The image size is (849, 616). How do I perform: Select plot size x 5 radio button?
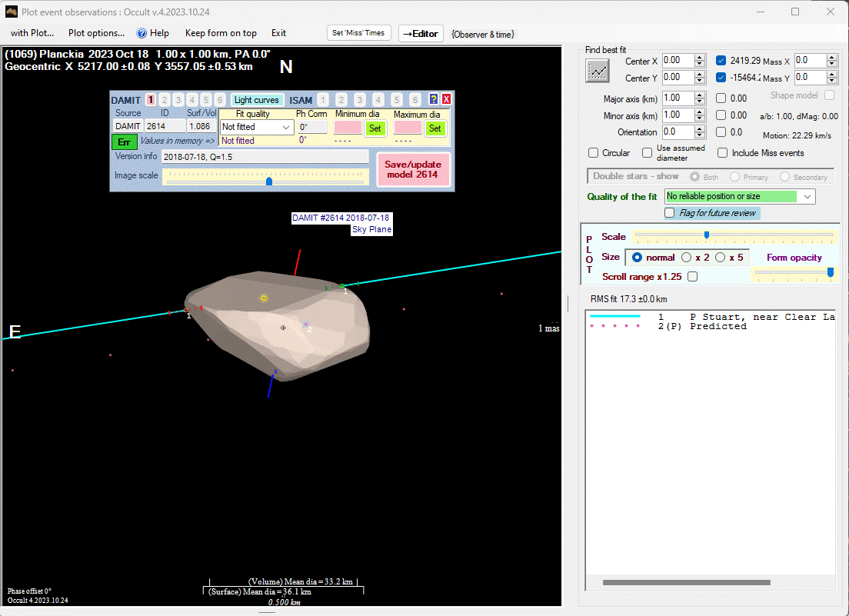pyautogui.click(x=720, y=258)
